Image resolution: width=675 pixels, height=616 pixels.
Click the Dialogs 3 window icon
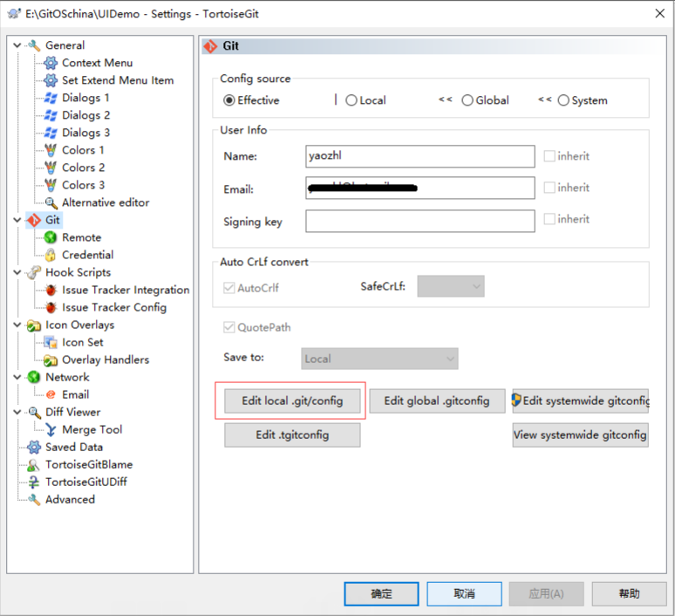[x=51, y=133]
